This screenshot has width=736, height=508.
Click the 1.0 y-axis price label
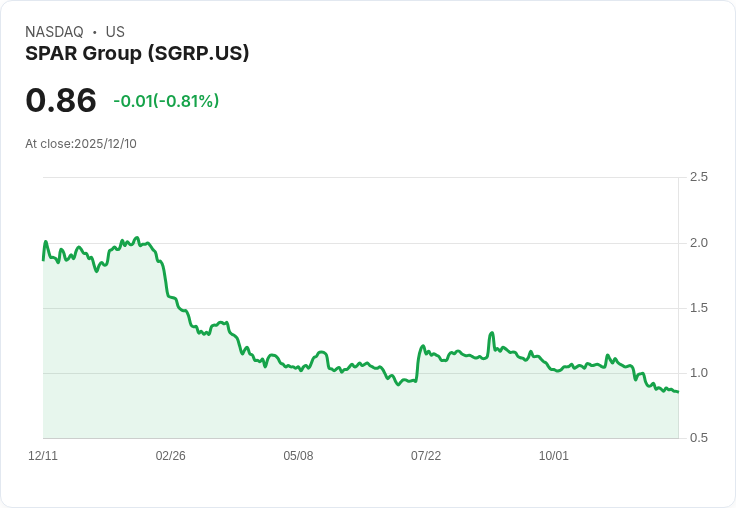click(x=698, y=373)
